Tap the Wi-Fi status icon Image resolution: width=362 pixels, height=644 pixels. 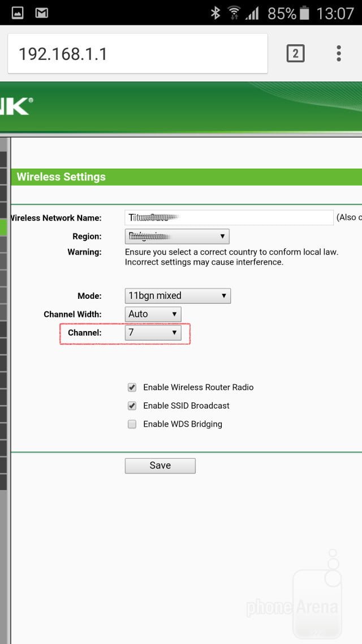click(233, 12)
